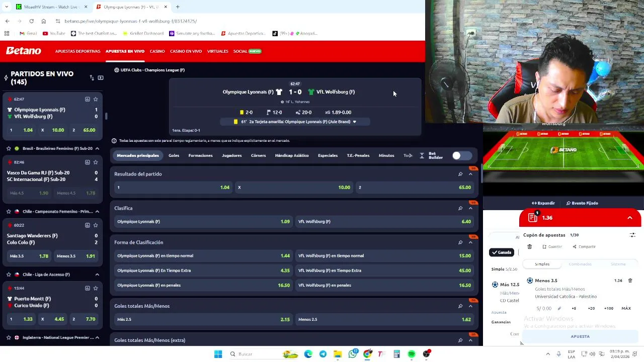The image size is (644, 362).
Task: Pin the Forma de Clasificación market
Action: (460, 242)
